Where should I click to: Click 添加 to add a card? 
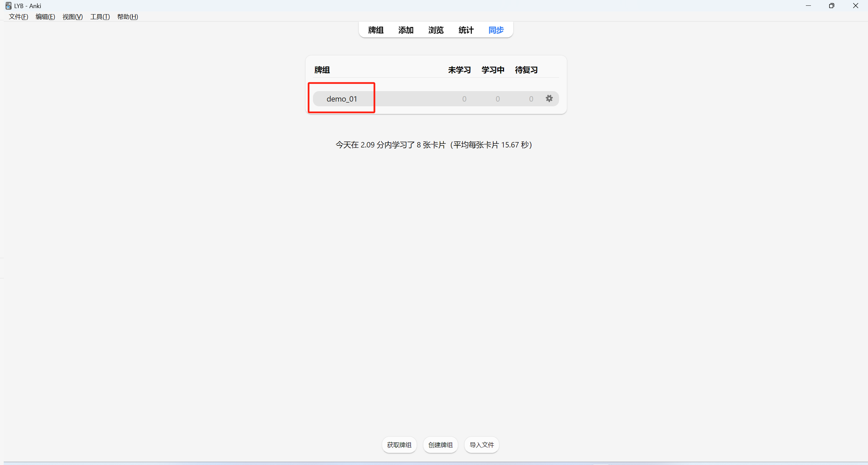click(x=405, y=30)
